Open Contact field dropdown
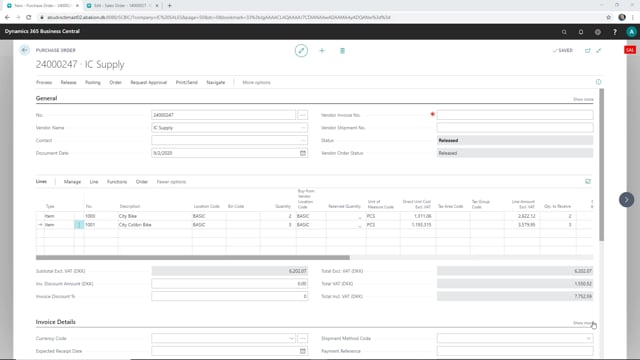The height and width of the screenshot is (360, 640). (x=303, y=140)
